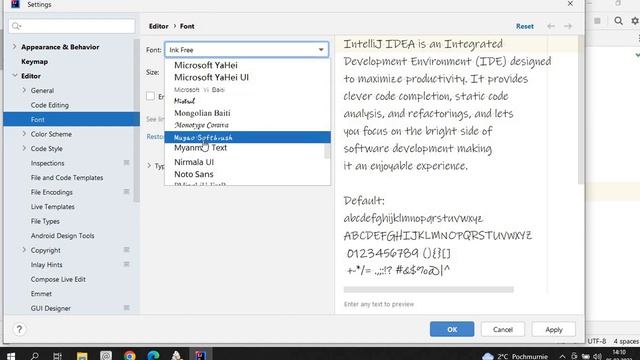Click the Apply button

click(553, 329)
